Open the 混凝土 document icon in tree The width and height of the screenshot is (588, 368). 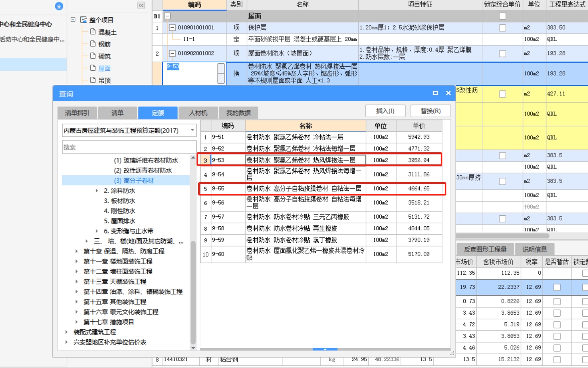click(x=93, y=32)
